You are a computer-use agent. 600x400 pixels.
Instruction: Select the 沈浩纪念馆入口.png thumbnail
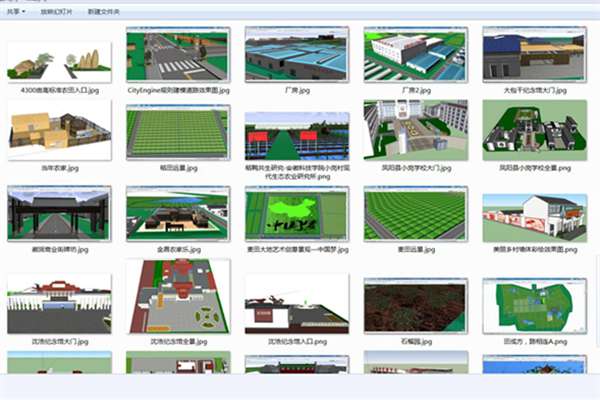pyautogui.click(x=296, y=305)
